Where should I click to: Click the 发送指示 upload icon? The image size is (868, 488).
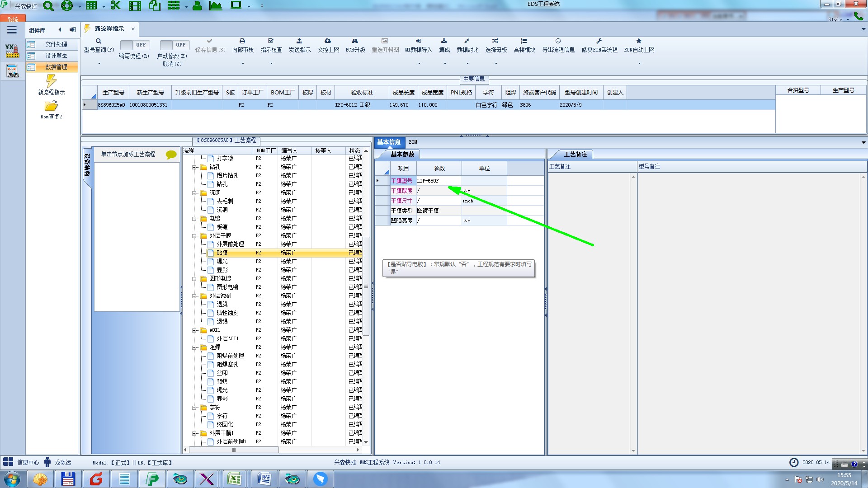pyautogui.click(x=299, y=41)
